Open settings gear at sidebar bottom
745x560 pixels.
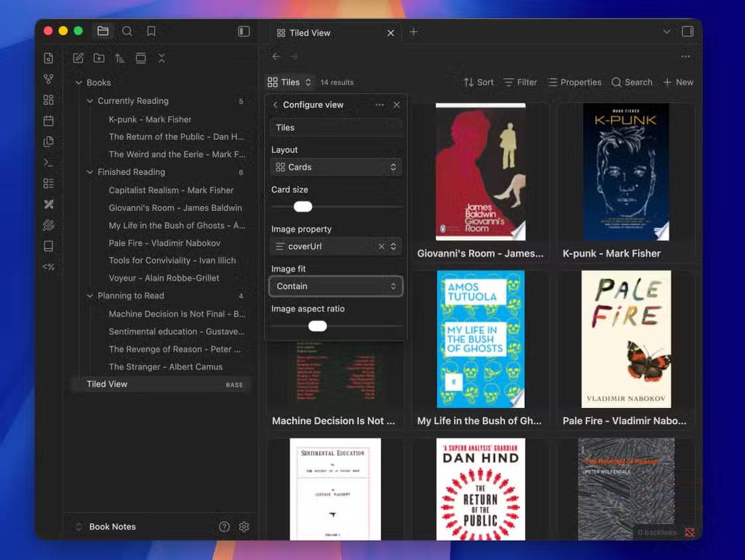click(x=243, y=527)
